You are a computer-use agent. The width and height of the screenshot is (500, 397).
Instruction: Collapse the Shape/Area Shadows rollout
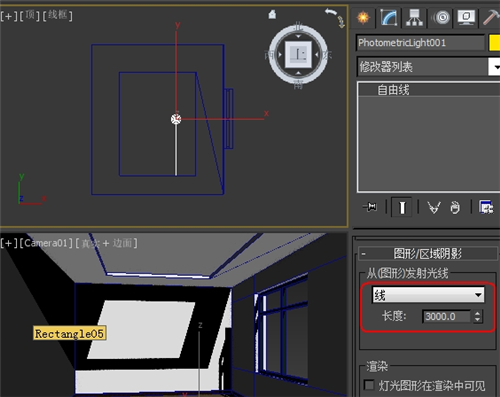click(428, 254)
